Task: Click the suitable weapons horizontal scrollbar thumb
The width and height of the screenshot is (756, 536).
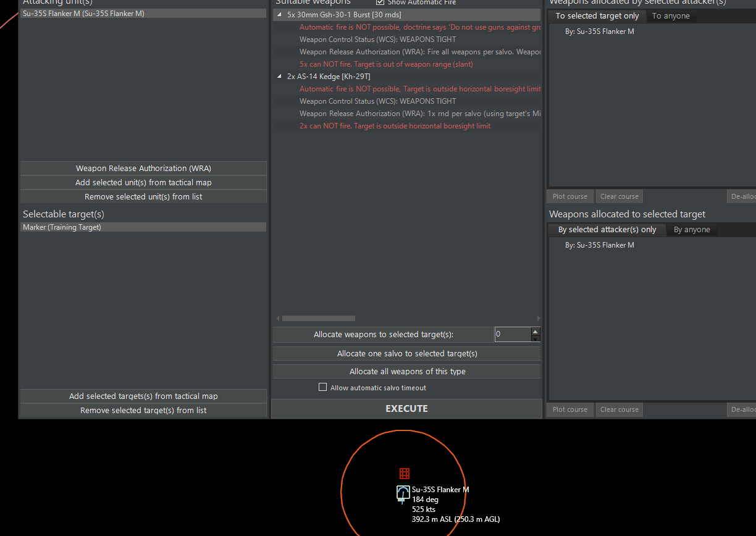Action: pos(319,318)
